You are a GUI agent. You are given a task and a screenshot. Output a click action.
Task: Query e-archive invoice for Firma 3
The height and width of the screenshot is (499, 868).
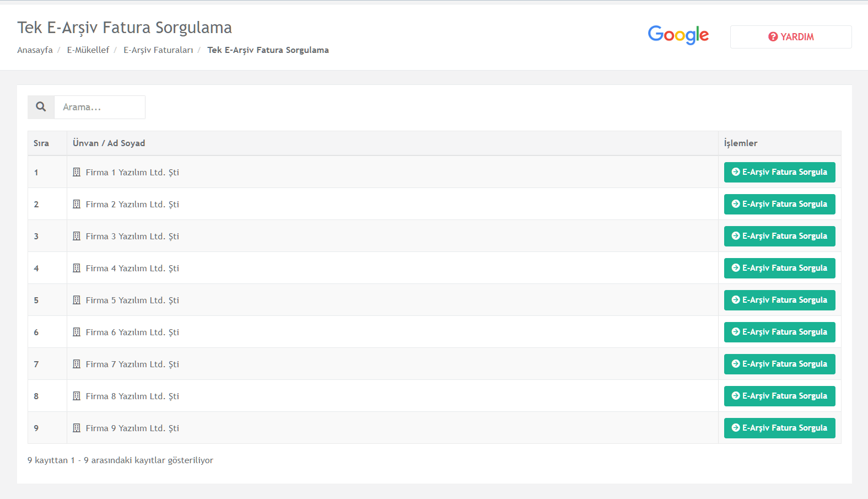point(779,236)
